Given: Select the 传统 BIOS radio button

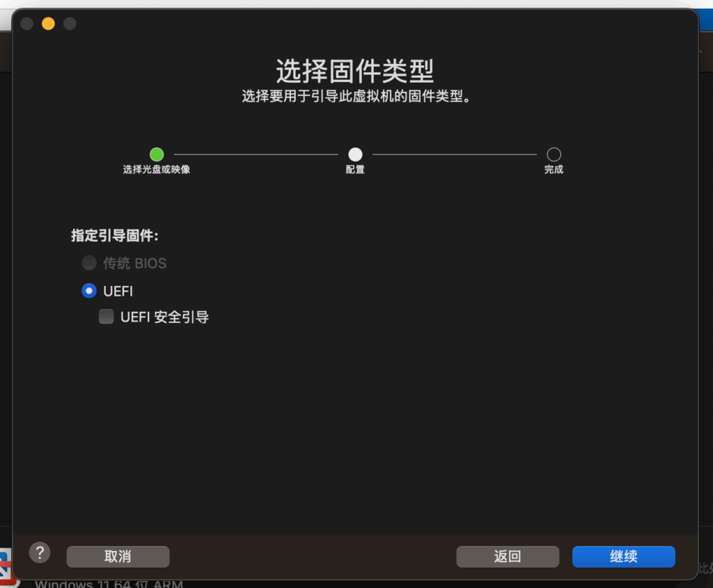Looking at the screenshot, I should click(89, 263).
